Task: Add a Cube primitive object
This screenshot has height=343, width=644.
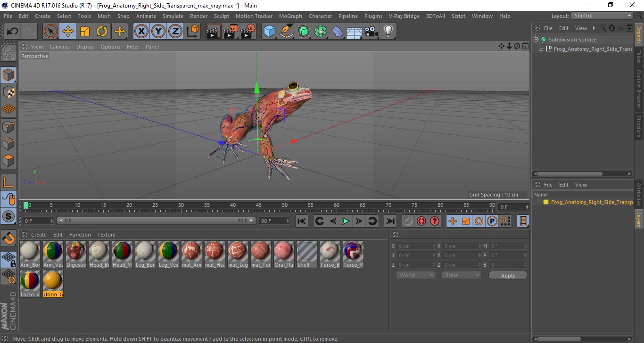Action: point(269,32)
